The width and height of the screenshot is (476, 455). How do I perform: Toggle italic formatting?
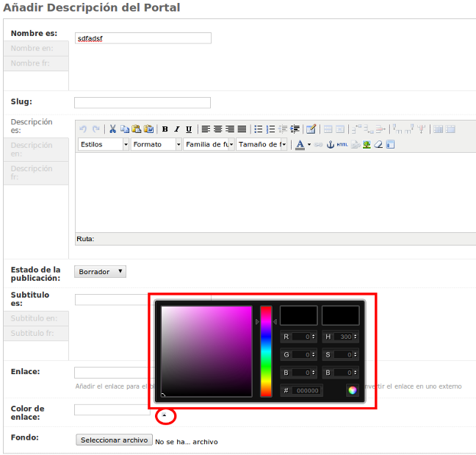click(x=177, y=129)
